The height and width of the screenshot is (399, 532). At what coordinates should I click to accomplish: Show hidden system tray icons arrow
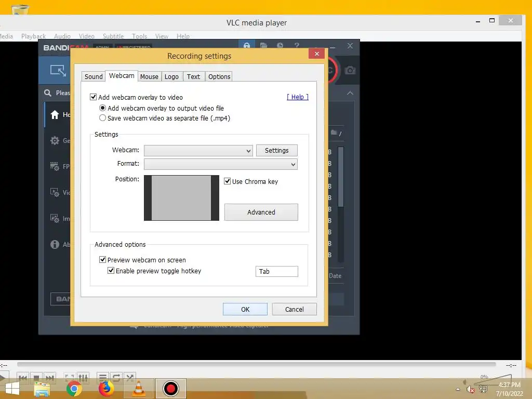(458, 389)
